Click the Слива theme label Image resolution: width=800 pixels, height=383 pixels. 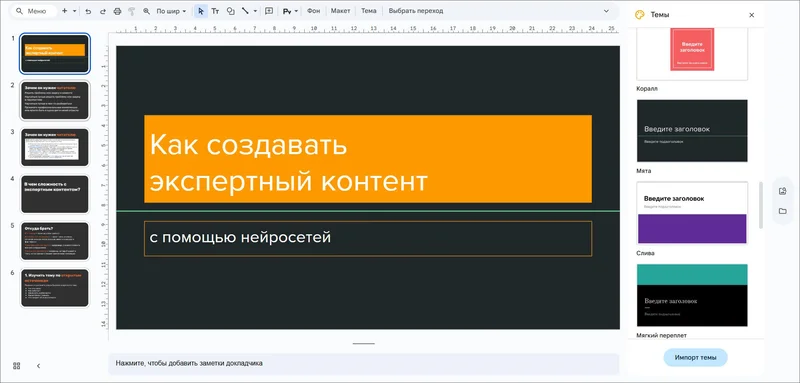(645, 253)
